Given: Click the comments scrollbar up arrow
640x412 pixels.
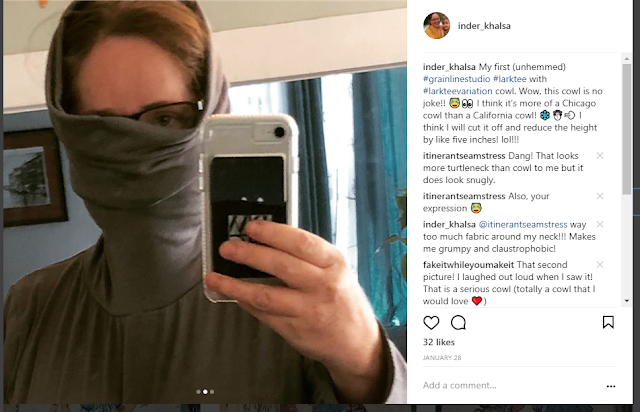Looking at the screenshot, I should [627, 59].
